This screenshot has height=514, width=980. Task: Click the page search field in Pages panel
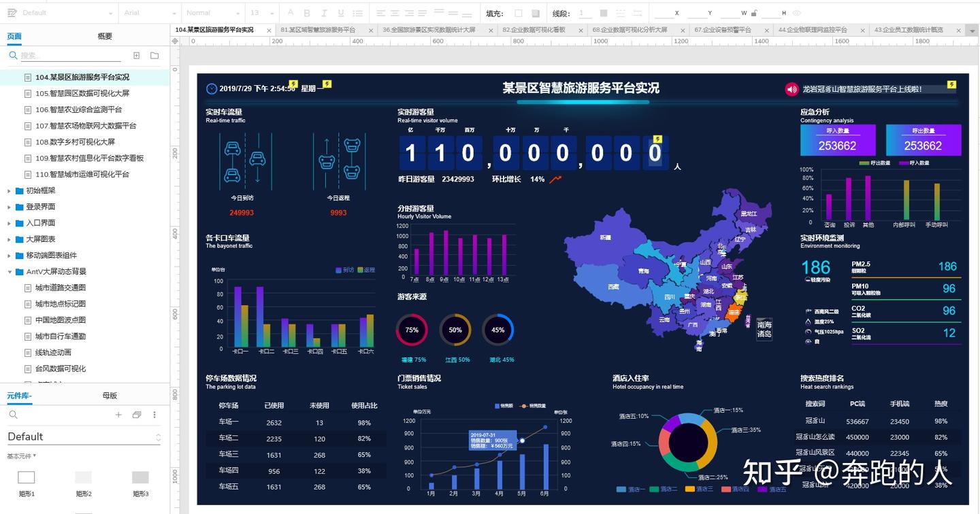(x=68, y=56)
